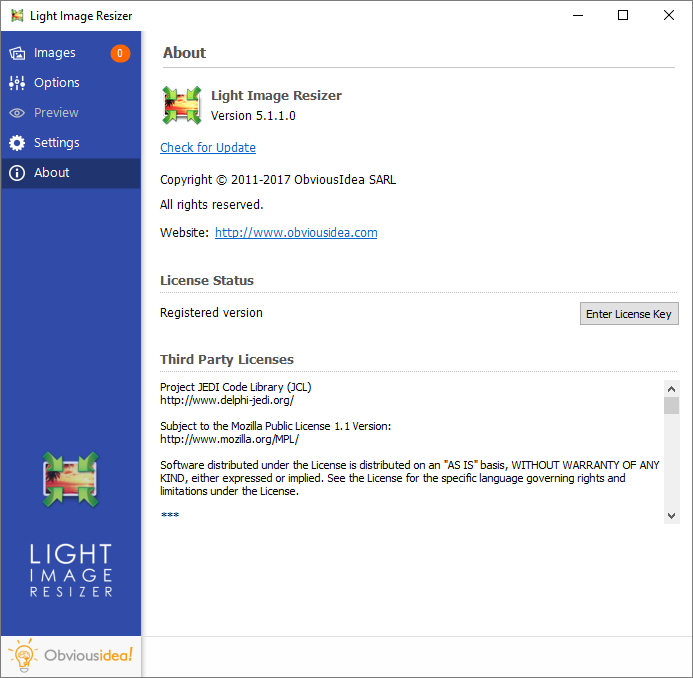Click the Light Image Resizer logo beside version
The height and width of the screenshot is (678, 693).
(182, 105)
